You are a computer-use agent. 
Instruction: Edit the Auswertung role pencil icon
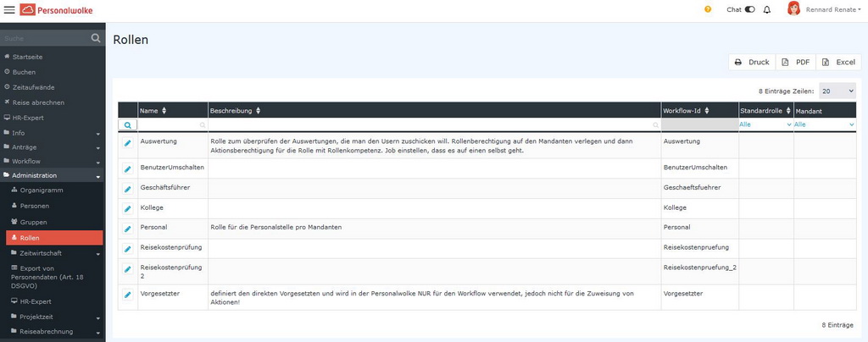pos(128,143)
